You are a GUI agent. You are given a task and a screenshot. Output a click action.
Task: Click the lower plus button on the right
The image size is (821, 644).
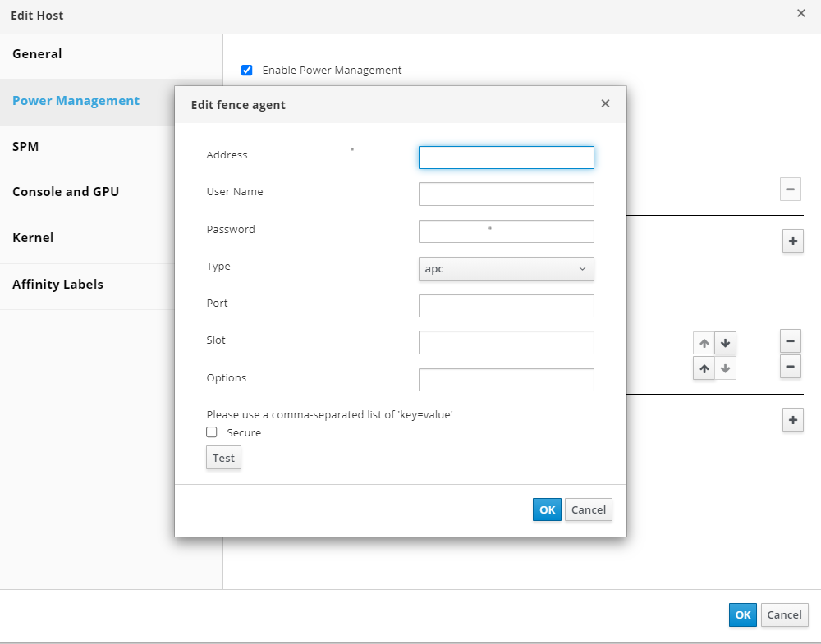tap(792, 420)
